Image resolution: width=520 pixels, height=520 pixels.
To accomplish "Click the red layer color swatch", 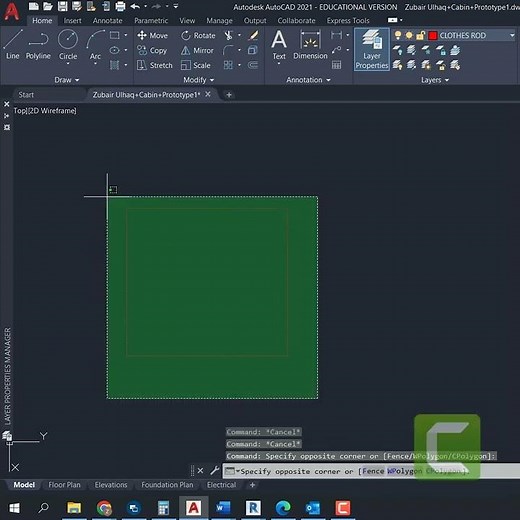I will tap(433, 35).
